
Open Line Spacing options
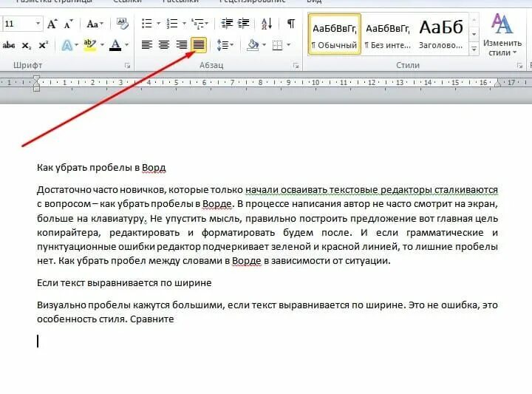(225, 45)
